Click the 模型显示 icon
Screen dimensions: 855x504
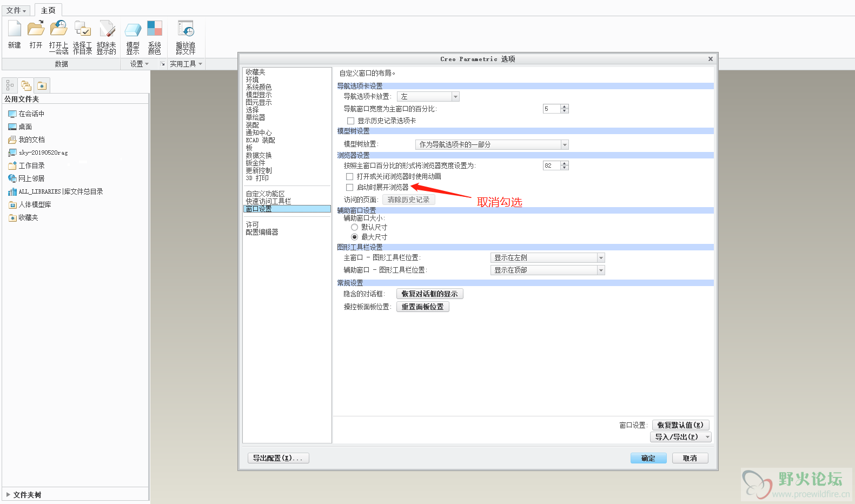pos(133,29)
